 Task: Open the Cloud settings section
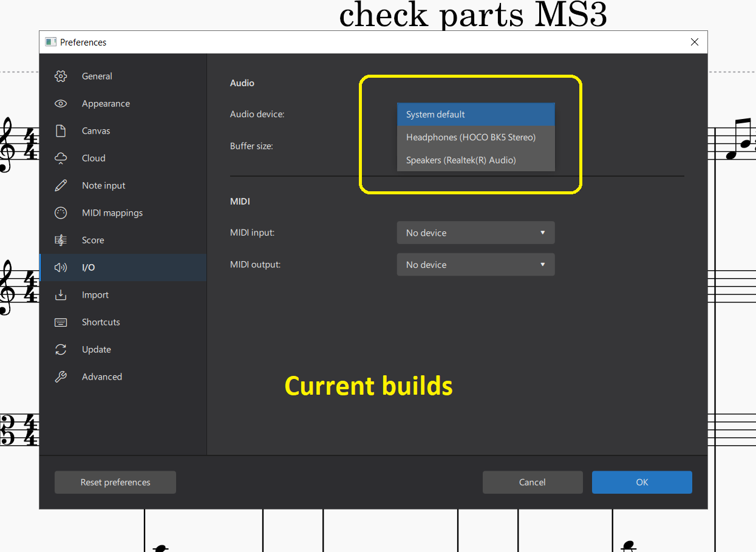123,158
